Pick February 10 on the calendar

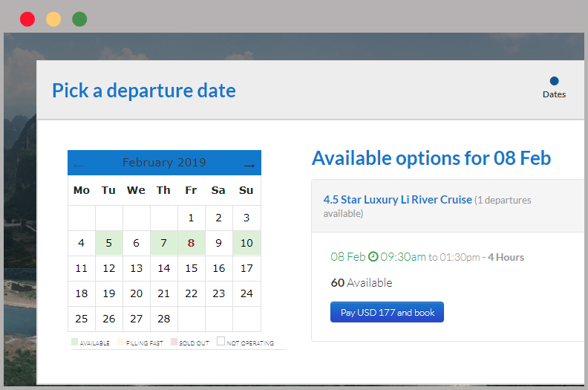pyautogui.click(x=246, y=243)
